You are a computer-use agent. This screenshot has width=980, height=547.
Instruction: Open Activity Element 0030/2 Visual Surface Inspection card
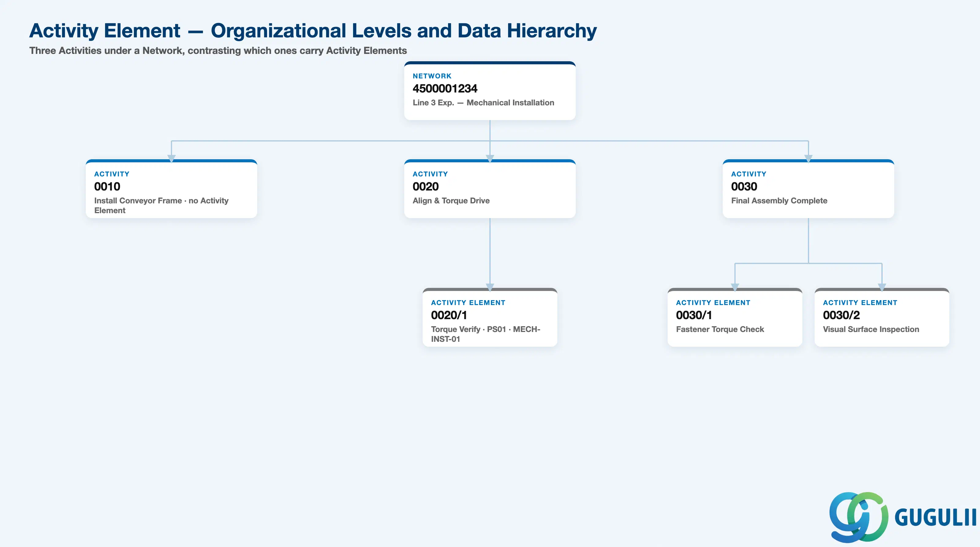tap(881, 317)
